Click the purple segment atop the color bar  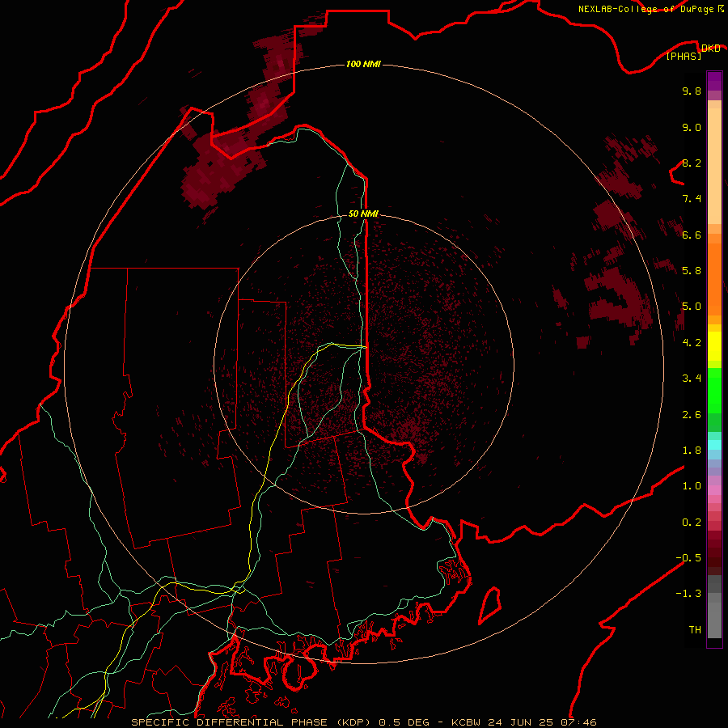(714, 81)
